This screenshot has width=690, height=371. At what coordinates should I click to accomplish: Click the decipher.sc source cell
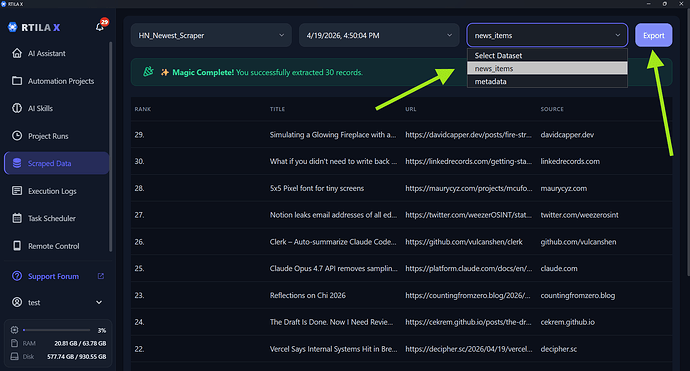tap(558, 349)
